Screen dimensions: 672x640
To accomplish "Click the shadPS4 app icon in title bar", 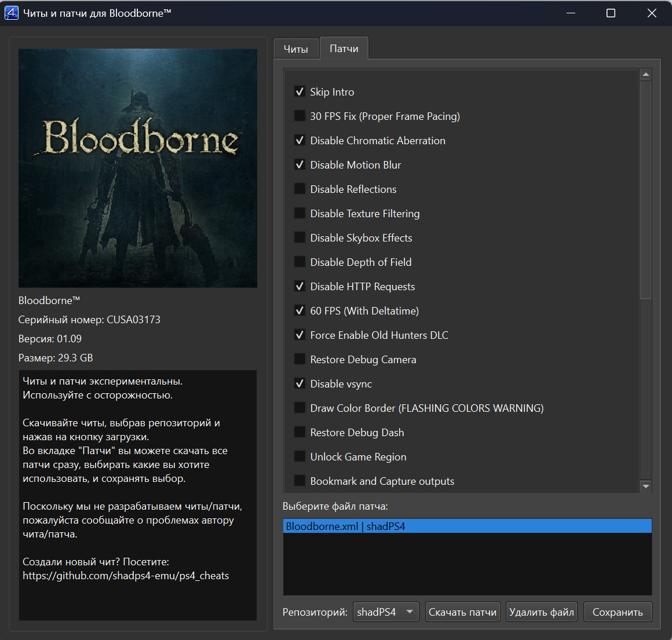I will pyautogui.click(x=12, y=13).
